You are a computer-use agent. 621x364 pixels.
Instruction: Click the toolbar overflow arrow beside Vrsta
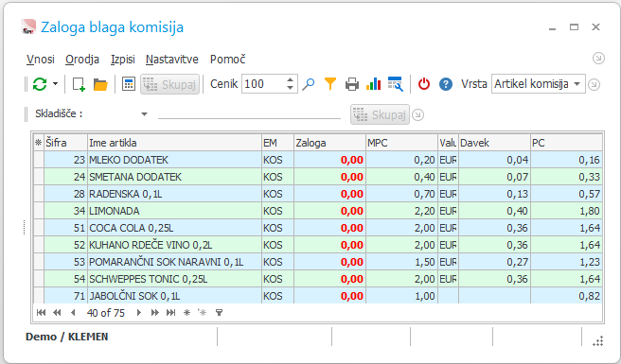pos(594,84)
